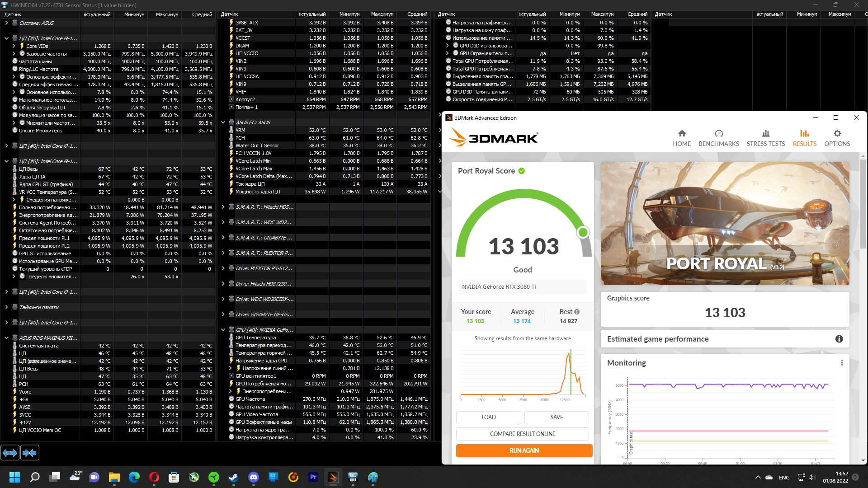868x488 pixels.
Task: Open Steam from the taskbar
Action: [233, 477]
